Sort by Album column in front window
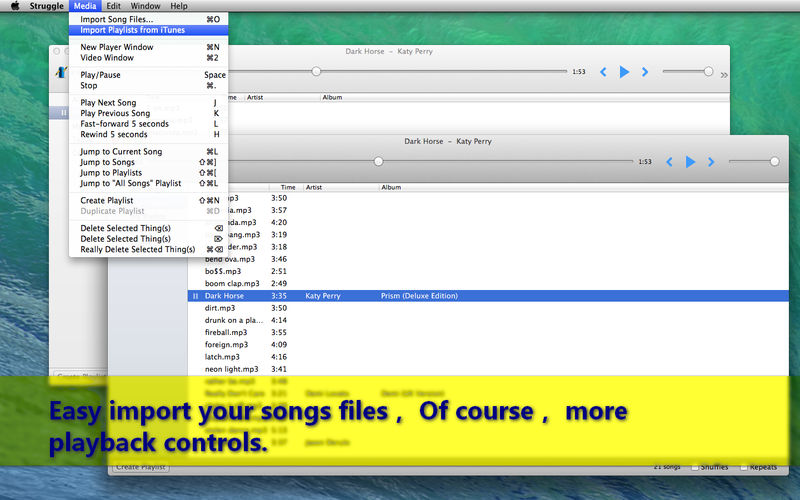 coord(584,187)
